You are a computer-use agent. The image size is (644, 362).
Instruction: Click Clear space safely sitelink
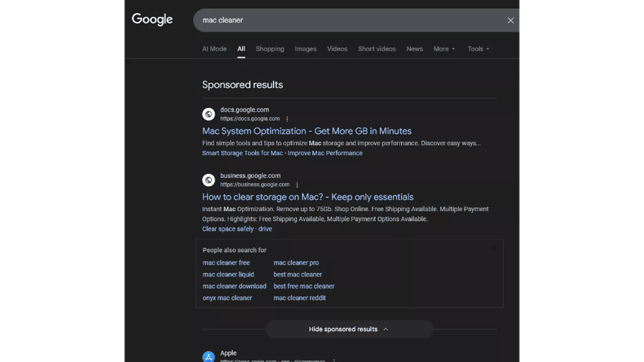[x=228, y=229]
